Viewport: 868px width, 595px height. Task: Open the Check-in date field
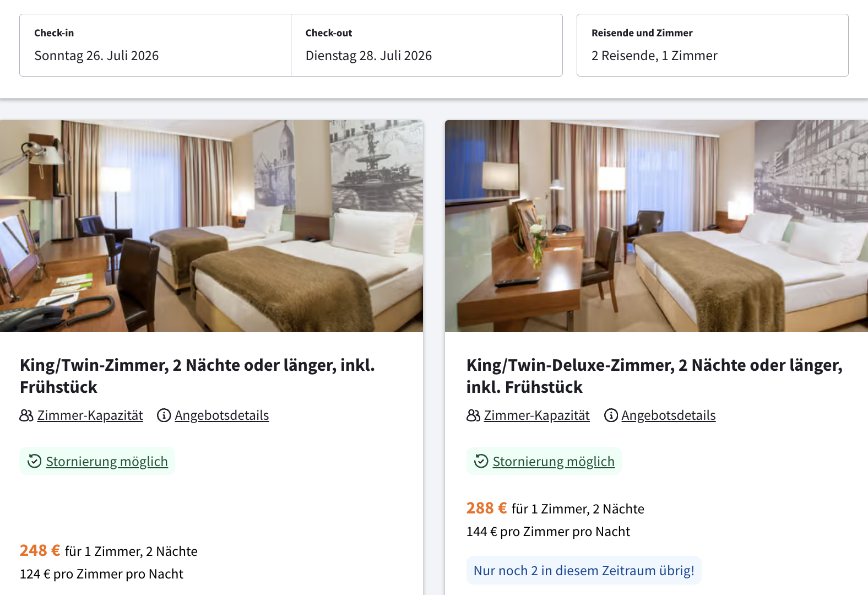tap(155, 45)
